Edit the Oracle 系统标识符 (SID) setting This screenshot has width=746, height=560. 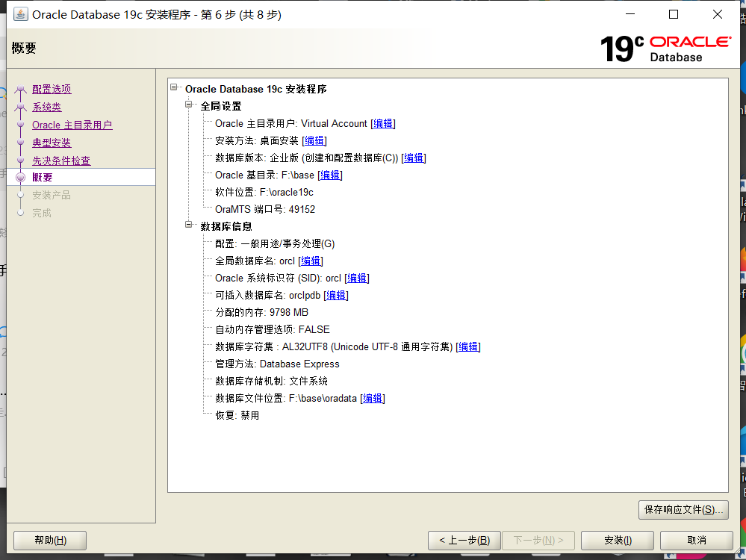(357, 279)
